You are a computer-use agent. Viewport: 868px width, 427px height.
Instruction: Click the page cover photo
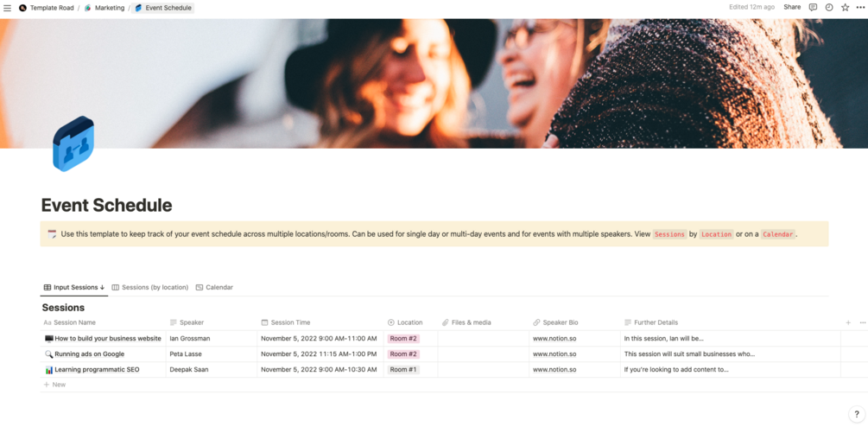(434, 83)
